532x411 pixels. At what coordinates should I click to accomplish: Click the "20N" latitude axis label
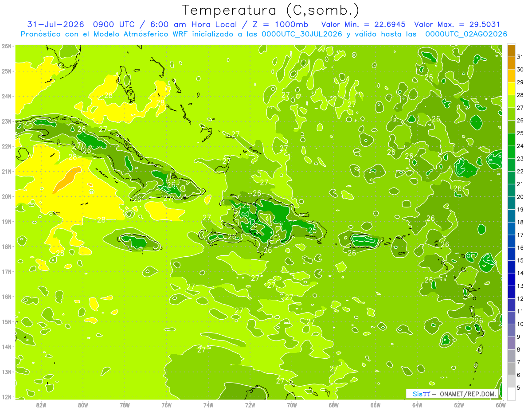[x=7, y=196]
